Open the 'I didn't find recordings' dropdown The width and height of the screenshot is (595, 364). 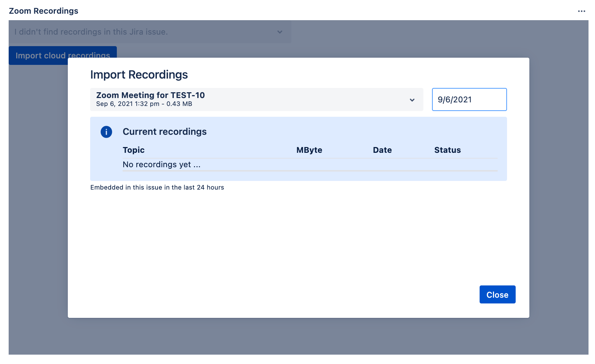click(x=150, y=32)
